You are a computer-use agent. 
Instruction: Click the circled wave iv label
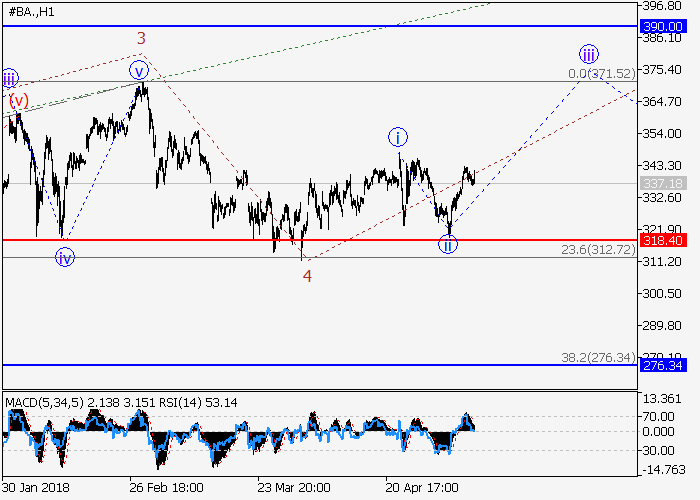pos(65,257)
